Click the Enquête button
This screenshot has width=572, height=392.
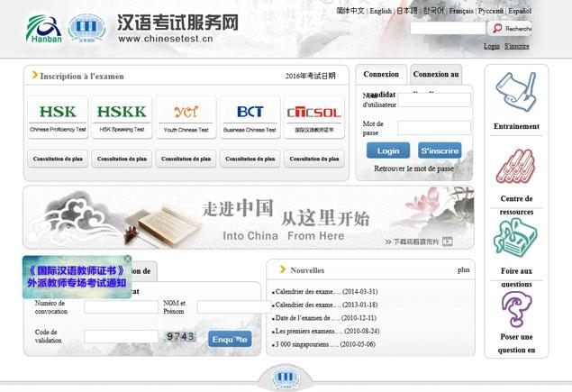230,340
